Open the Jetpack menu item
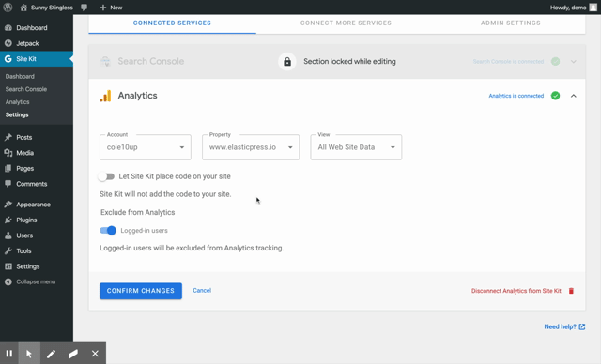601x364 pixels. 27,44
